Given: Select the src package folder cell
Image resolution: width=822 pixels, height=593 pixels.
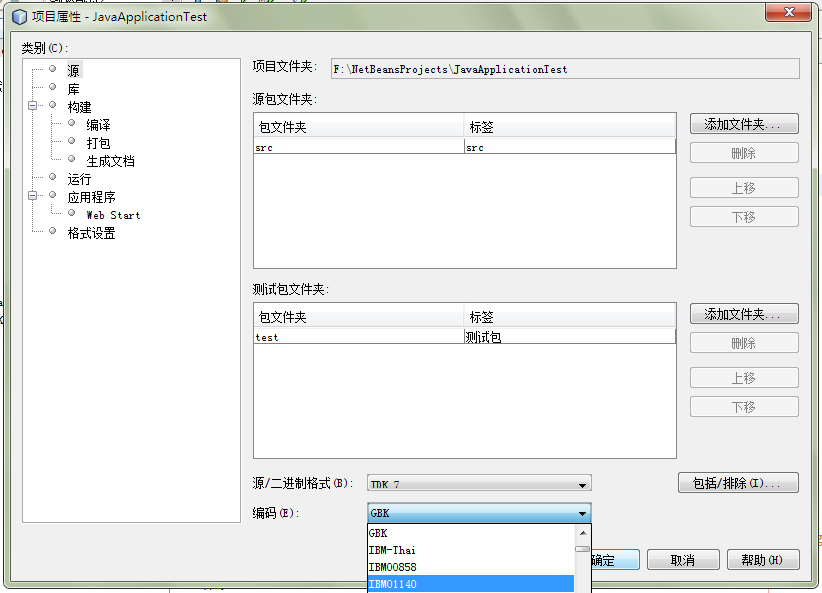Looking at the screenshot, I should (359, 147).
